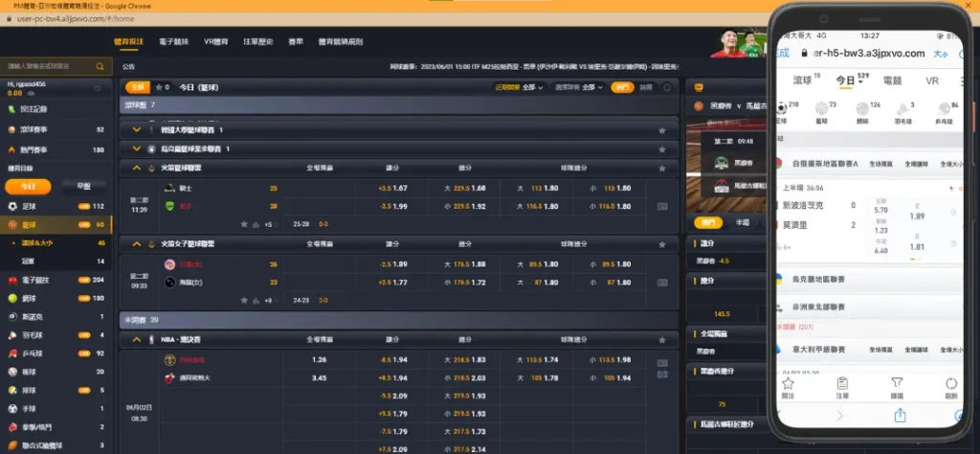Select the 足球 soccer ball sidebar icon
Viewport: 980px width, 454px height.
click(x=11, y=206)
